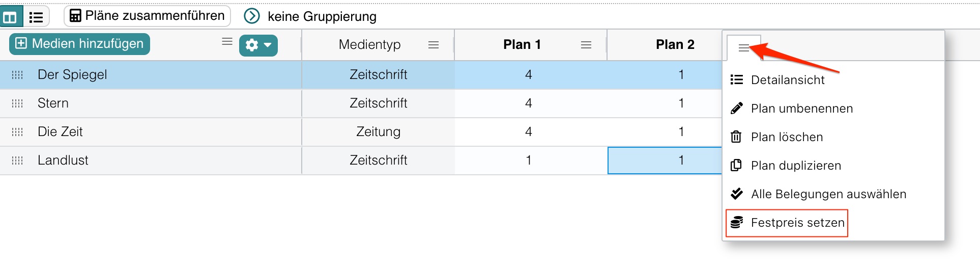Viewport: 980px width, 267px height.
Task: Open media column hamburger menu
Action: coord(227,41)
